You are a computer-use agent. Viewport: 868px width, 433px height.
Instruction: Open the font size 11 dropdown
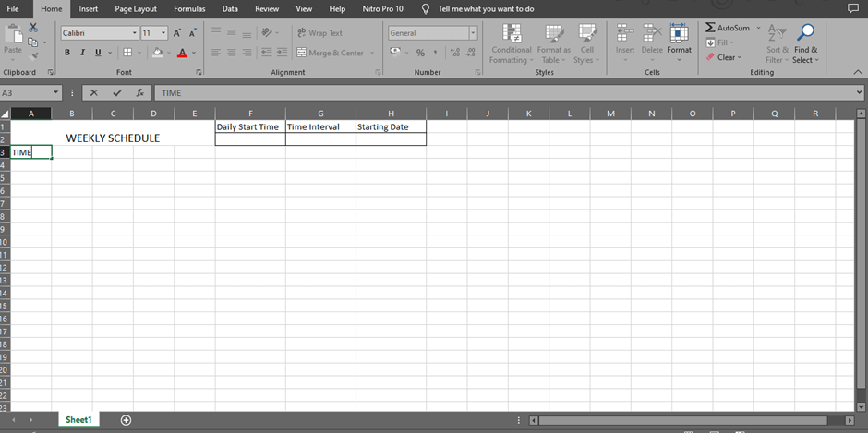[x=163, y=33]
